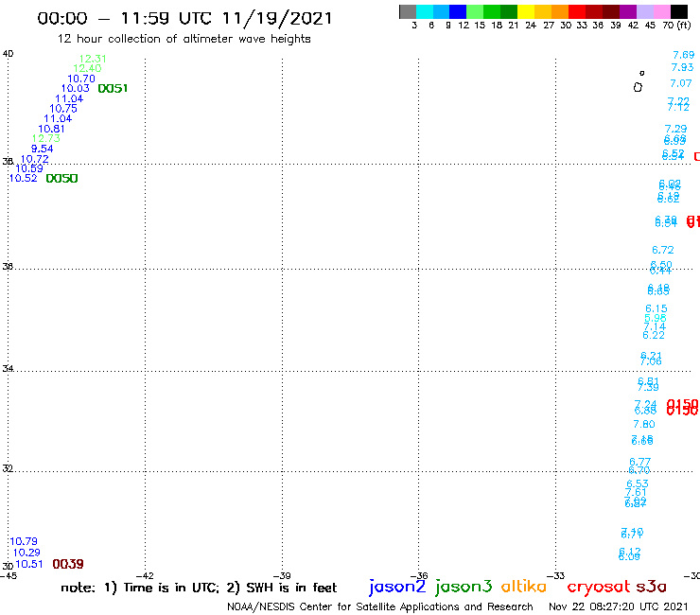This screenshot has height=615, width=700.
Task: Click the reading 6.15
Action: pyautogui.click(x=656, y=308)
